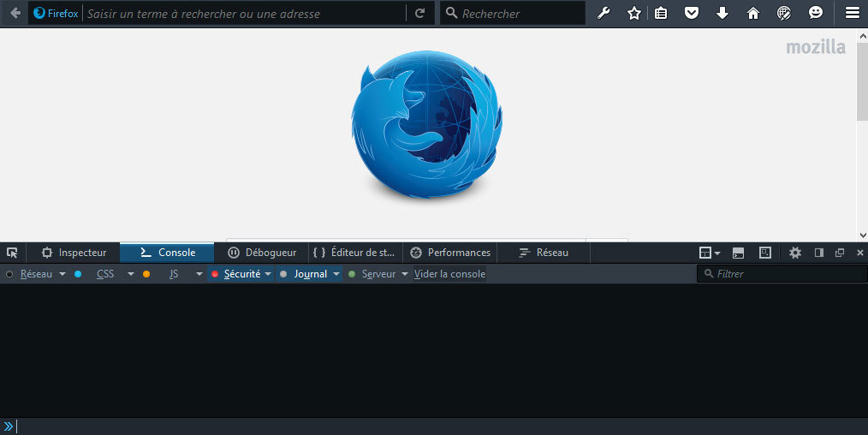Click the vertical scrollbar thumb
This screenshot has width=868, height=435.
tap(863, 82)
